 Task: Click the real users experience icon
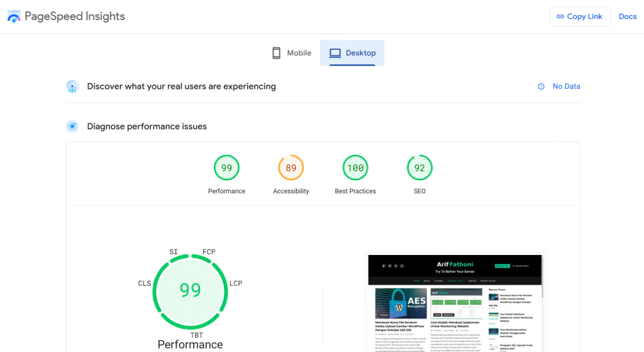[72, 86]
